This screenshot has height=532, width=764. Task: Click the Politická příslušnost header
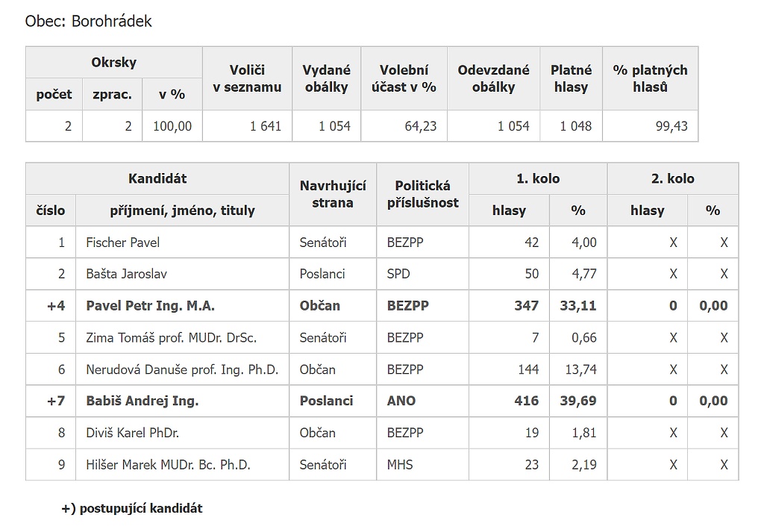(422, 195)
